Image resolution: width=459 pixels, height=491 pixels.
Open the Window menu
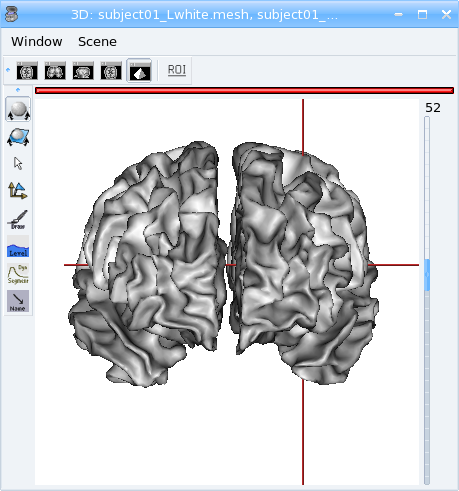pos(37,42)
